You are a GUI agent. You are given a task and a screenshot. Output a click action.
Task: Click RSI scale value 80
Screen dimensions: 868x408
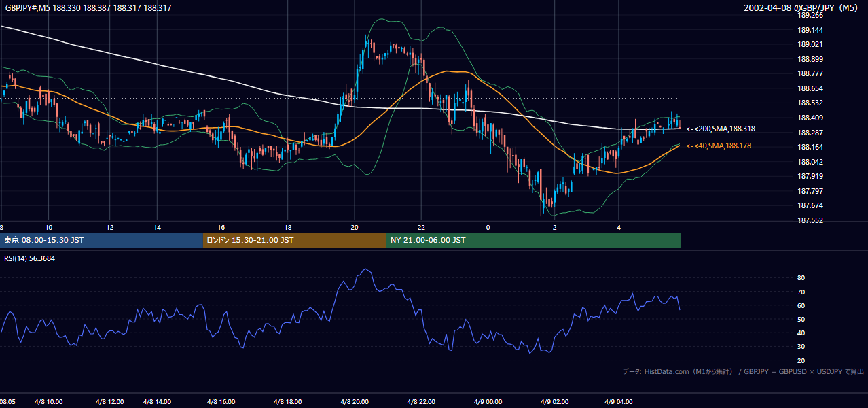pos(801,278)
